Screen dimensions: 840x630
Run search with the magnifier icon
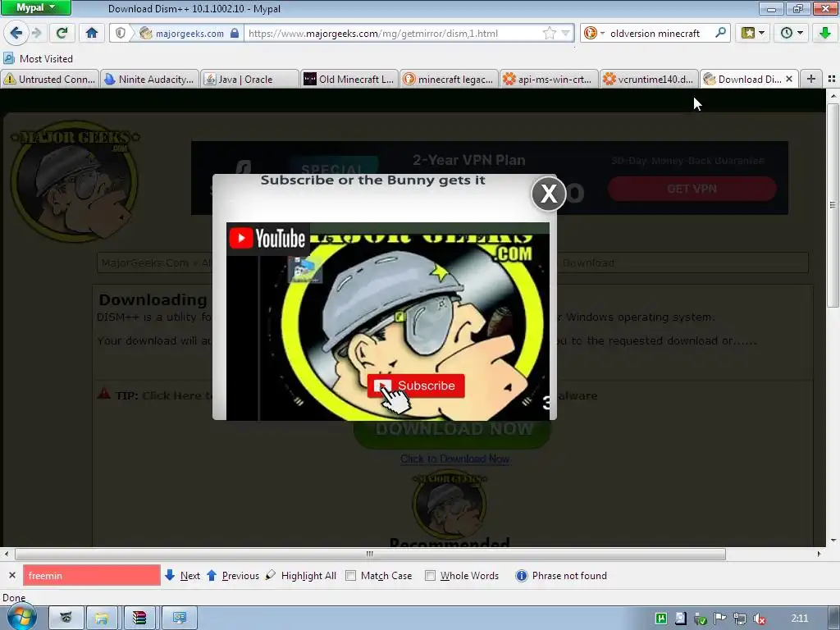pos(720,33)
